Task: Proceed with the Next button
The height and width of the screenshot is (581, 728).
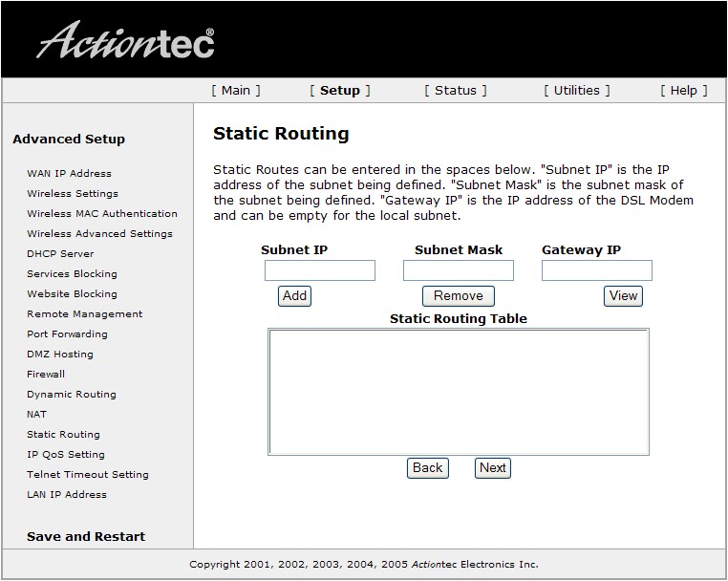Action: click(x=493, y=467)
